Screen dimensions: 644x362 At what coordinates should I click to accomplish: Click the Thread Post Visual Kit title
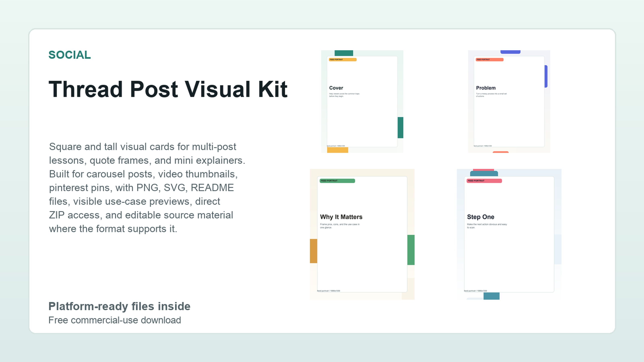pos(168,89)
